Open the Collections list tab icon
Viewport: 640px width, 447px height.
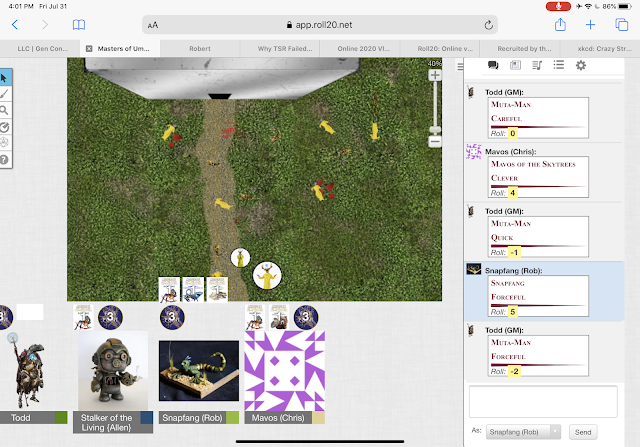coord(559,65)
